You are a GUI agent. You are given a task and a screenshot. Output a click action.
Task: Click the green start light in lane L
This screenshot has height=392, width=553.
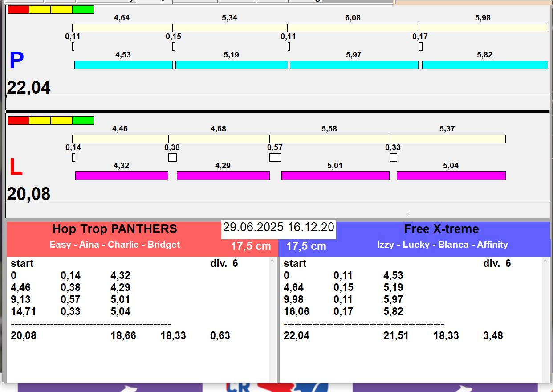tap(83, 120)
